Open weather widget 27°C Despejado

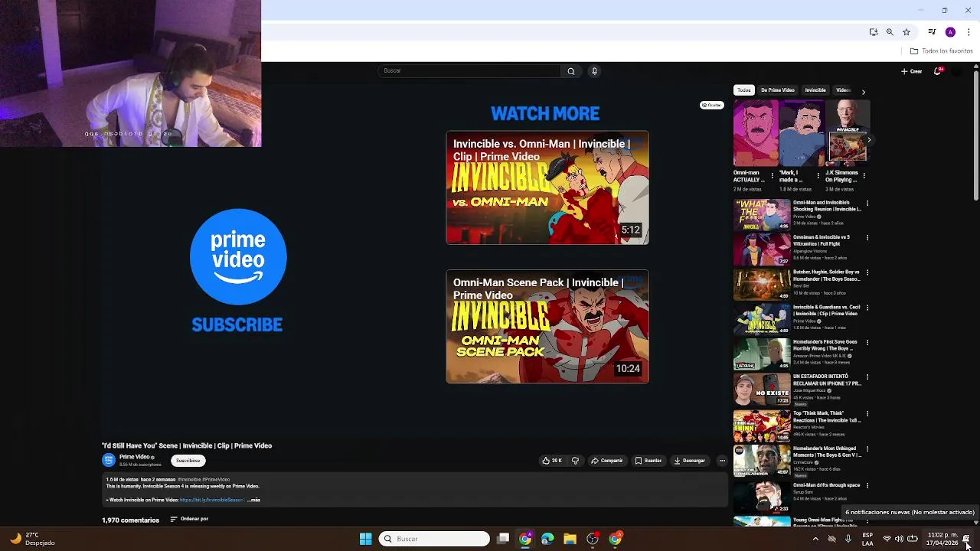point(33,539)
